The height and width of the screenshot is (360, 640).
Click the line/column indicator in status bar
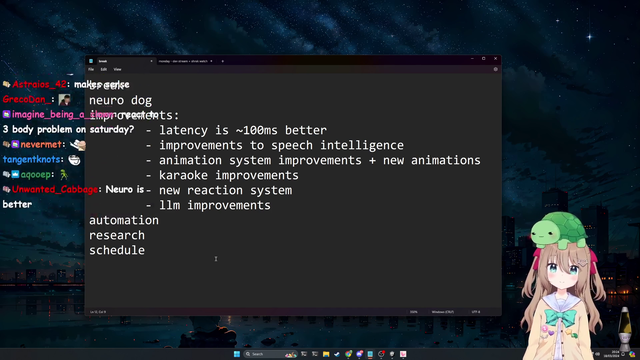(98, 312)
